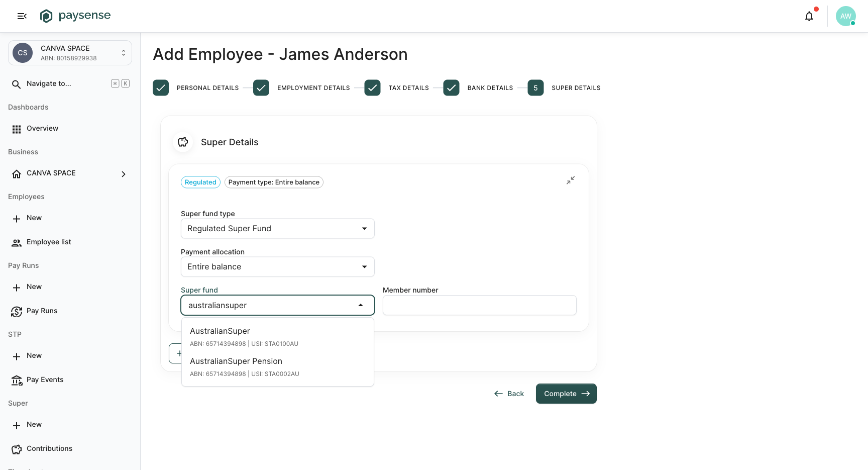Image resolution: width=868 pixels, height=470 pixels.
Task: Click the Super Details card title
Action: tap(230, 142)
